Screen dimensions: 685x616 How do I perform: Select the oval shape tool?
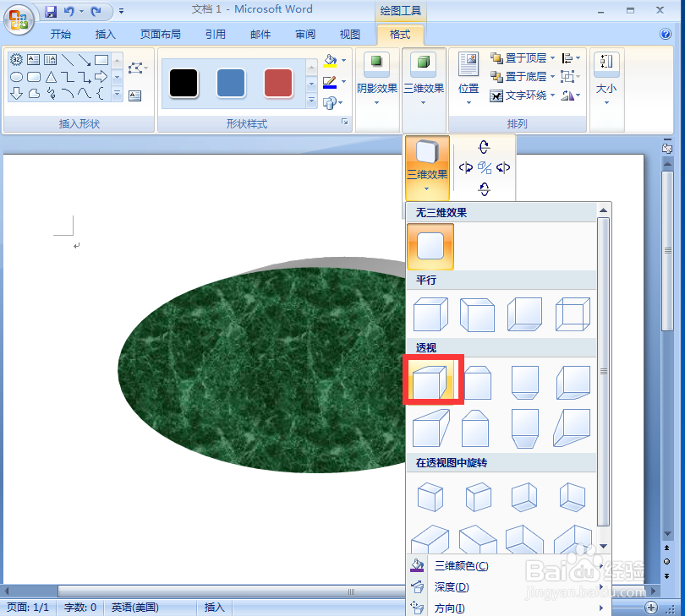coord(16,77)
